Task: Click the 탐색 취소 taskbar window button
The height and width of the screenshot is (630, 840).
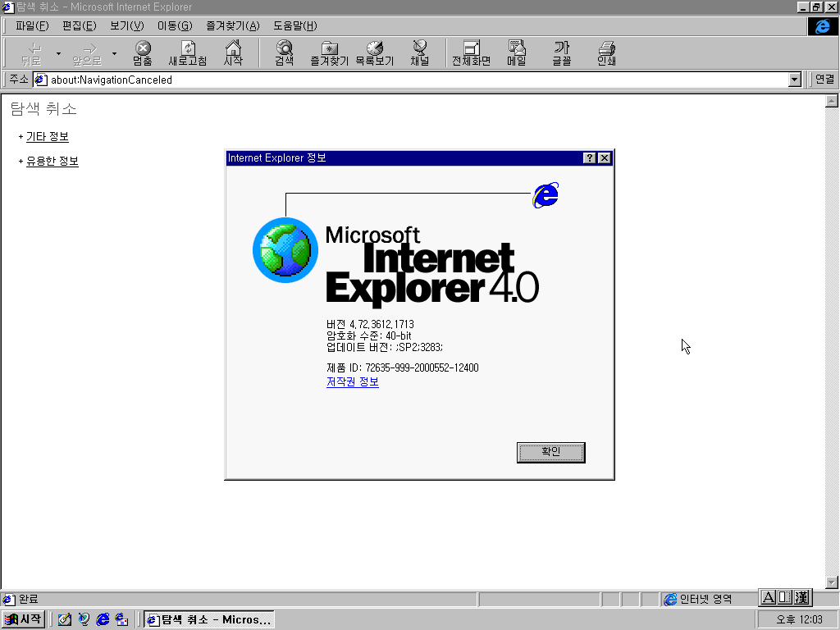Action: 209,619
